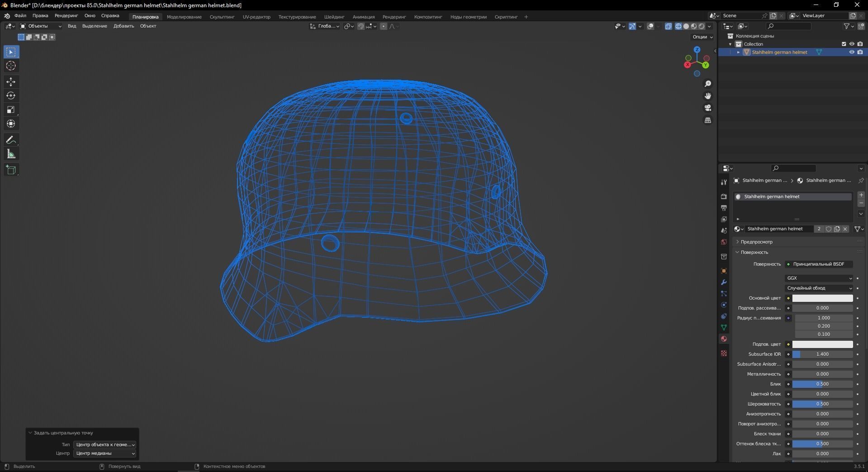868x472 pixels.
Task: Click the pan view hand icon
Action: (x=708, y=96)
